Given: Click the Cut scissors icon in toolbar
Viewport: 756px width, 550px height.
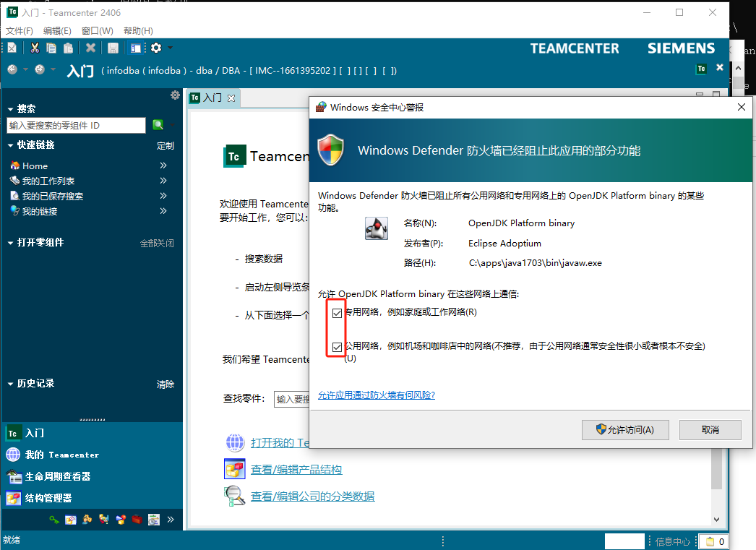Looking at the screenshot, I should tap(35, 48).
